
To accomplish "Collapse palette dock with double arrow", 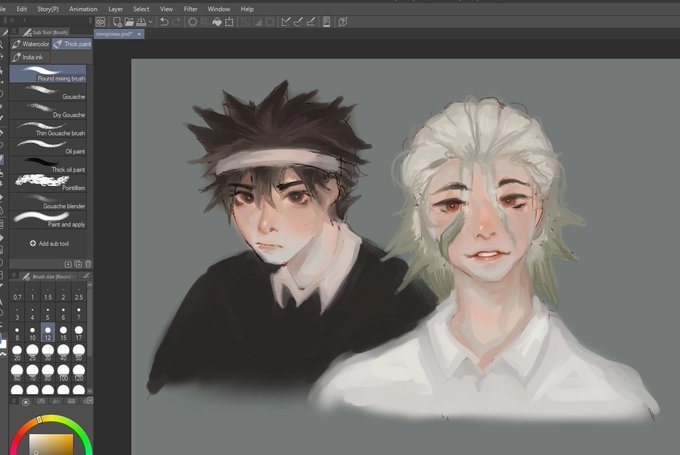I will (x=12, y=20).
